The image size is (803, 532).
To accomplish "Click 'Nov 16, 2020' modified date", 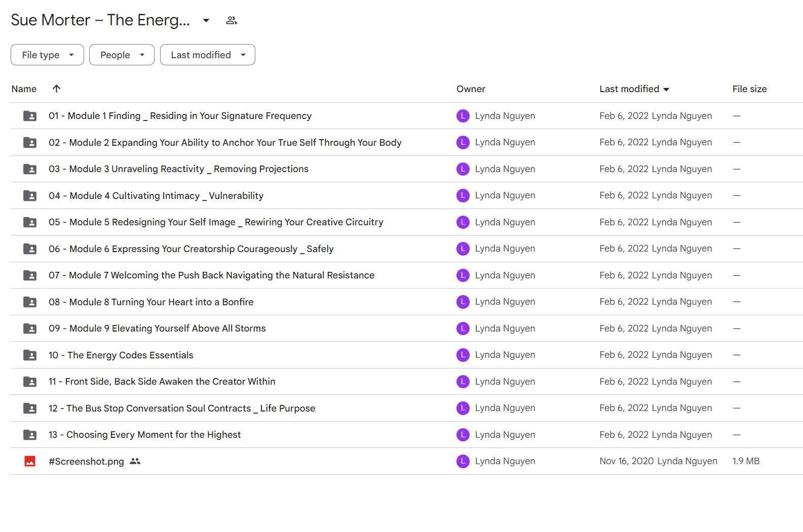I will 627,461.
